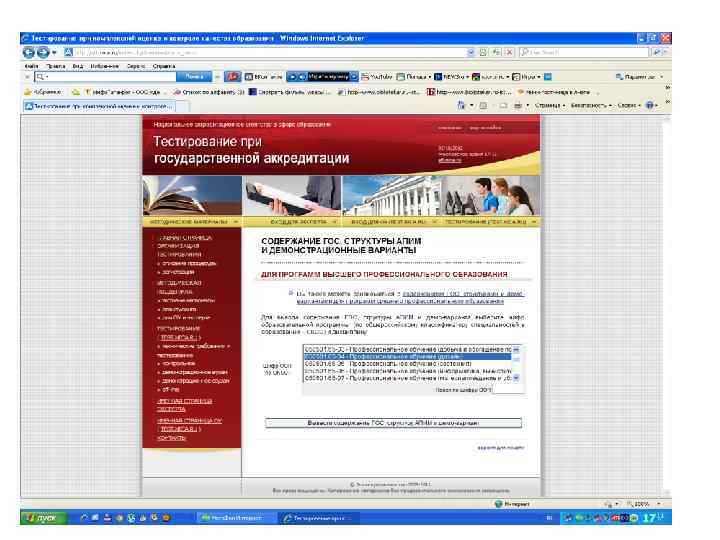Open the Методические материалы dropdown tab
The width and height of the screenshot is (720, 540).
192,222
